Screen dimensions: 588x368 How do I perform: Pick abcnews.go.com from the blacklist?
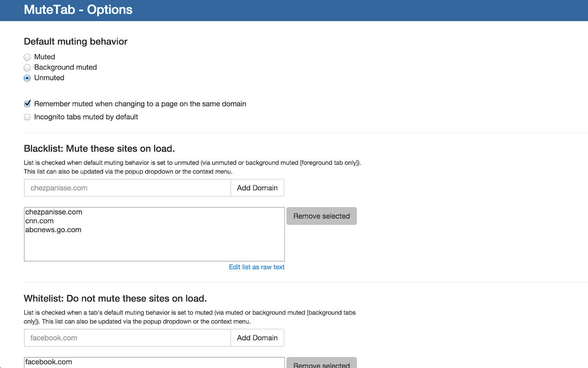[x=53, y=230]
